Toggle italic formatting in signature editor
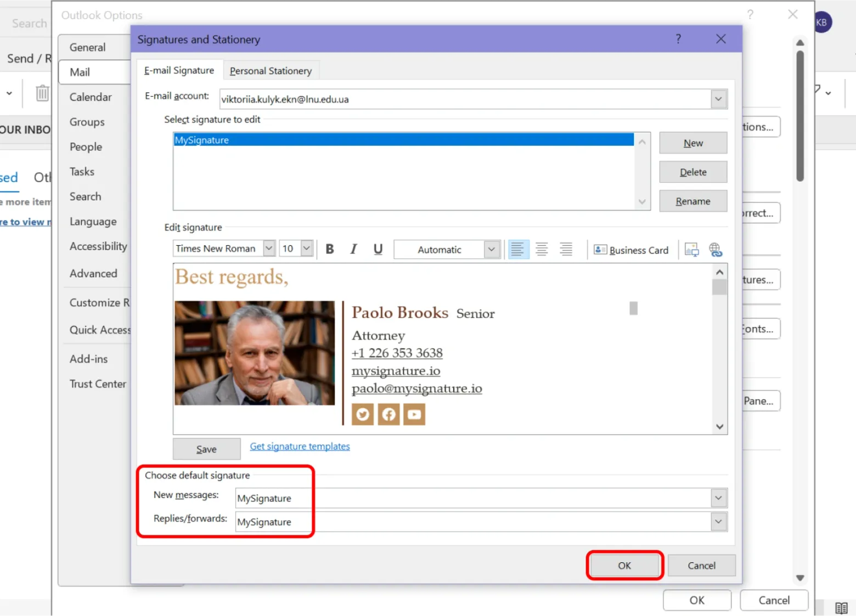856x616 pixels. (x=353, y=249)
